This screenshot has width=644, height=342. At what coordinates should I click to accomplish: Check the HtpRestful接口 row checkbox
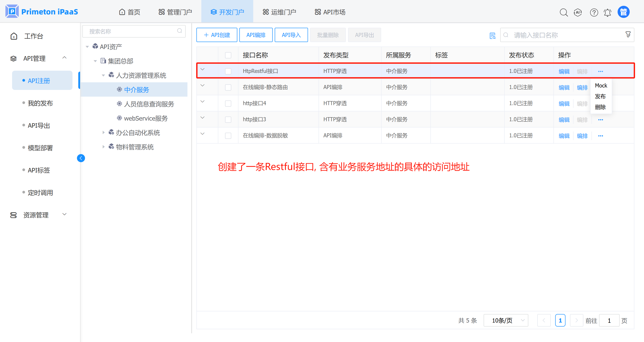tap(228, 71)
